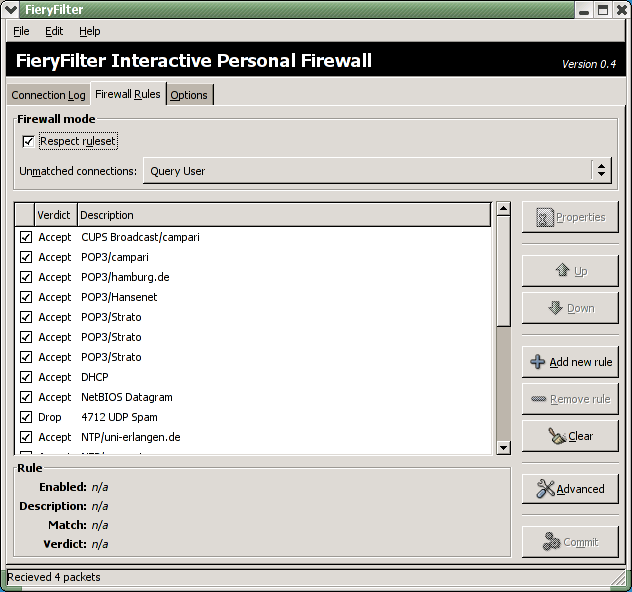Screen dimensions: 632x592
Task: Click the Advanced button text
Action: click(x=580, y=489)
